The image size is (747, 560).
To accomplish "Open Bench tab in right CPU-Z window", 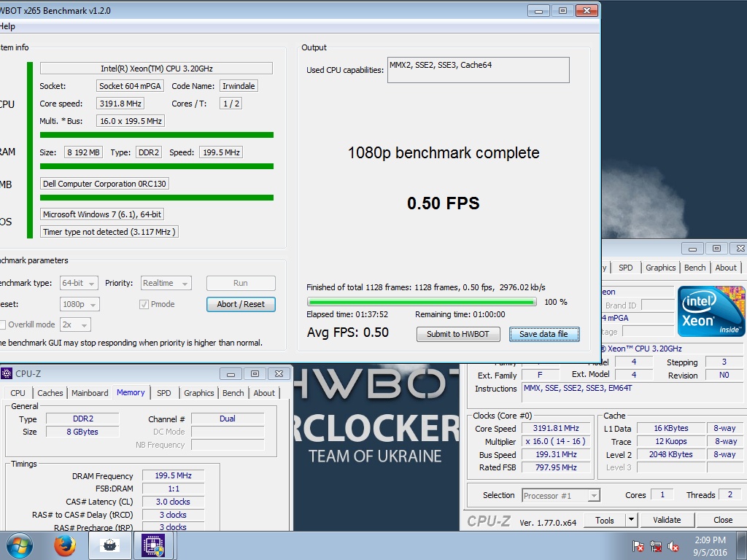I will pyautogui.click(x=694, y=268).
